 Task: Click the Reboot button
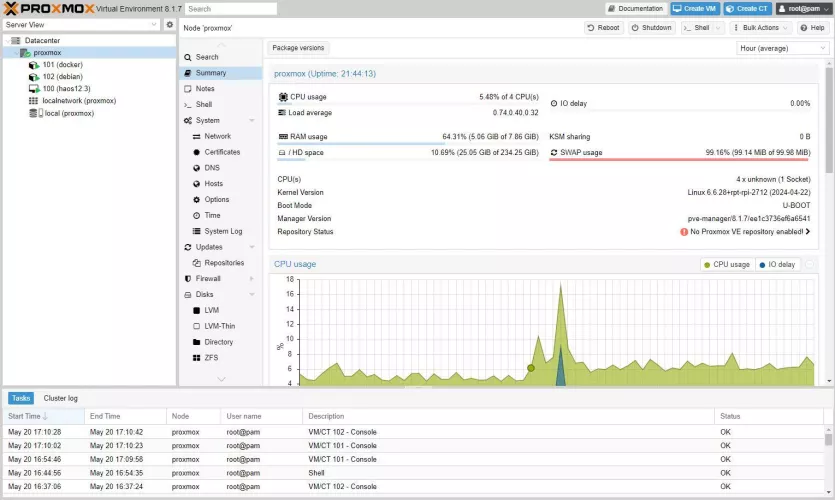[603, 28]
